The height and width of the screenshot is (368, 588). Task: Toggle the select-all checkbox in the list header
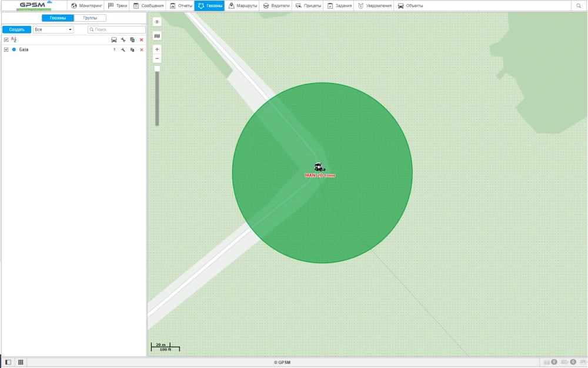click(5, 39)
